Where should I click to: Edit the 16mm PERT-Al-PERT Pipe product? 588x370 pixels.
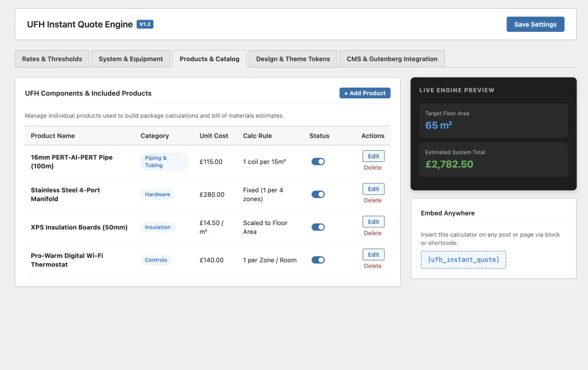[374, 156]
